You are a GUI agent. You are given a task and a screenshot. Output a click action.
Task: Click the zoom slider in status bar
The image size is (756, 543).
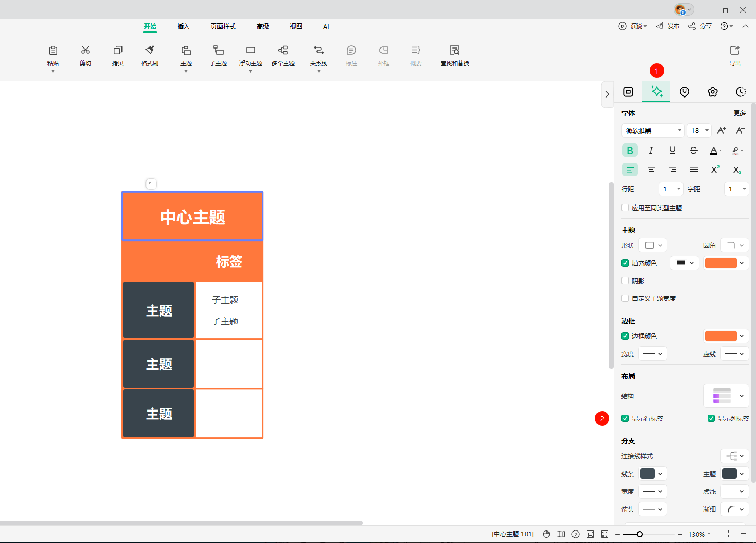(649, 534)
